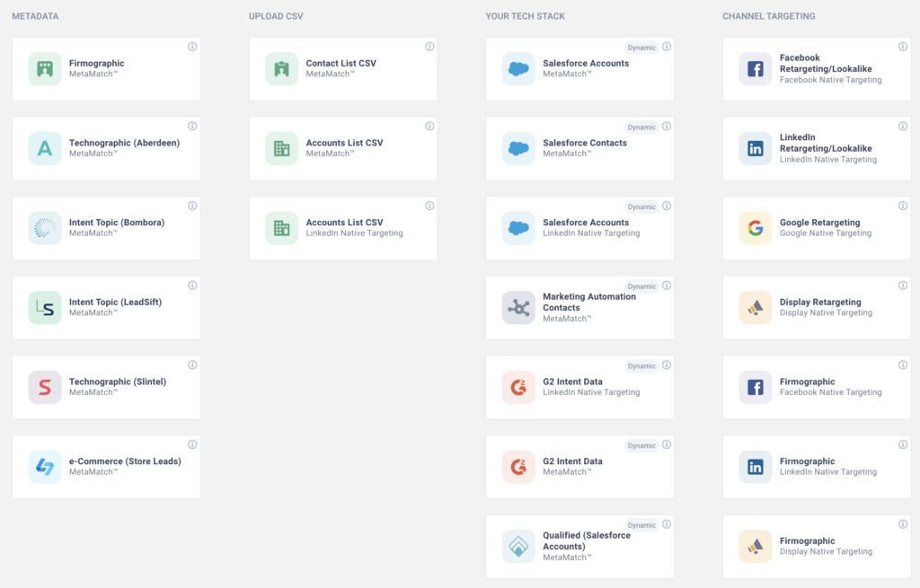Click the Firmographic MetaMatch building icon
Screen dimensions: 920x588
click(45, 68)
